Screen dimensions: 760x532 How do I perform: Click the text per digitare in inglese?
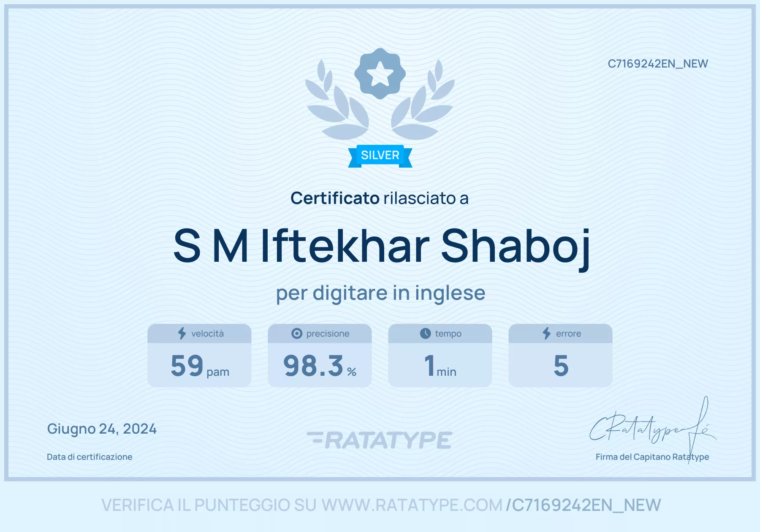[x=380, y=293]
